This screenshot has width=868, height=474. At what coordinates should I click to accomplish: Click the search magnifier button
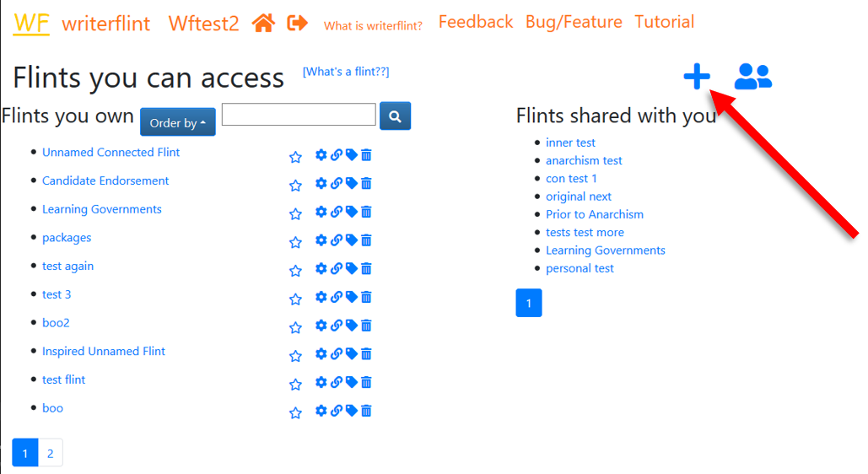point(395,116)
